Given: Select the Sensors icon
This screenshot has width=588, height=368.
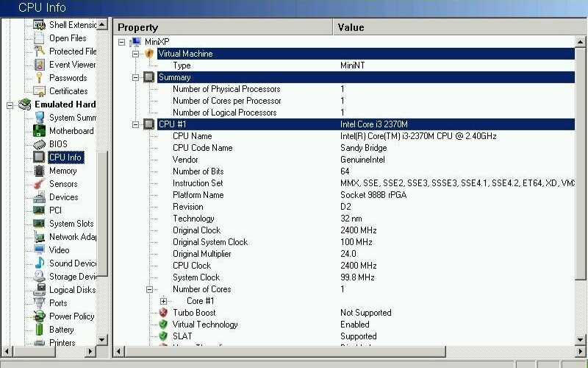Looking at the screenshot, I should [39, 184].
